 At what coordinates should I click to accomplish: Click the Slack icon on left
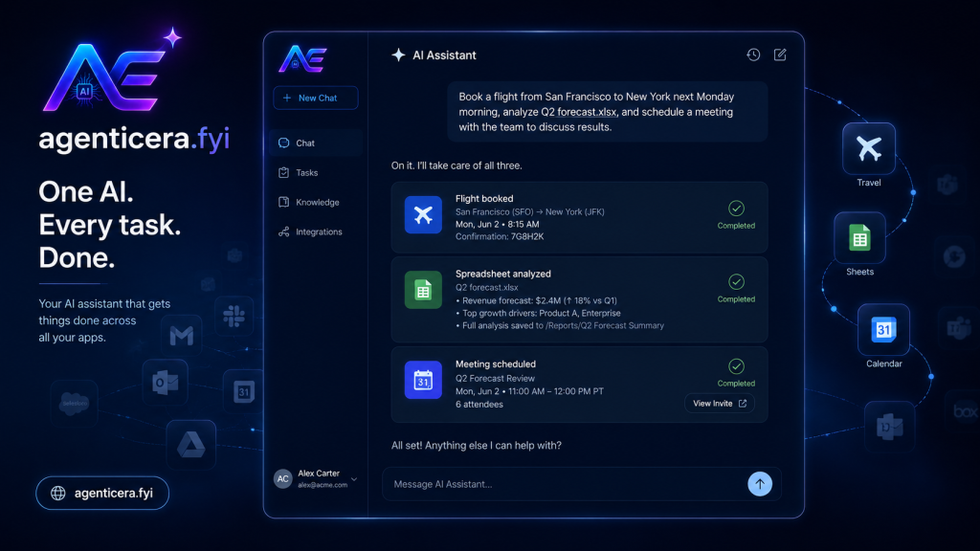click(x=234, y=316)
